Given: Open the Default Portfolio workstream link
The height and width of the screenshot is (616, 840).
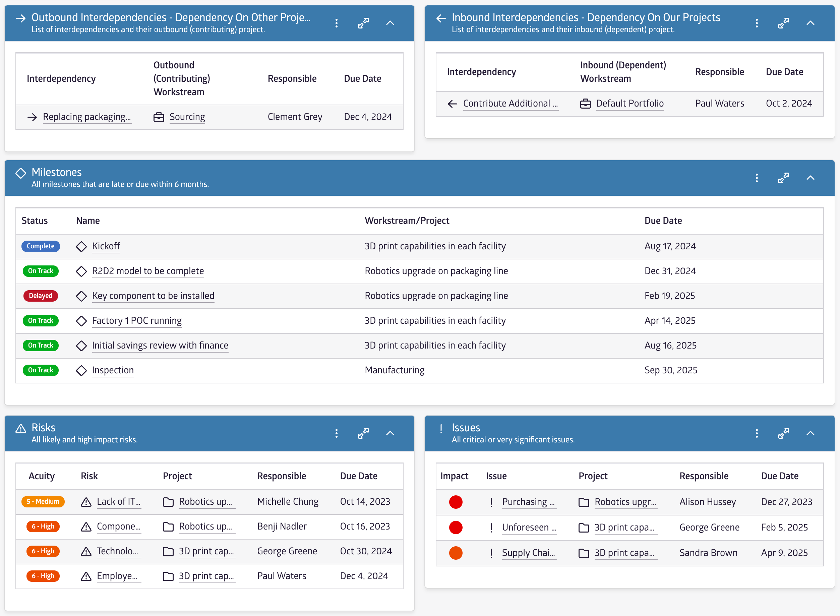Looking at the screenshot, I should point(630,104).
